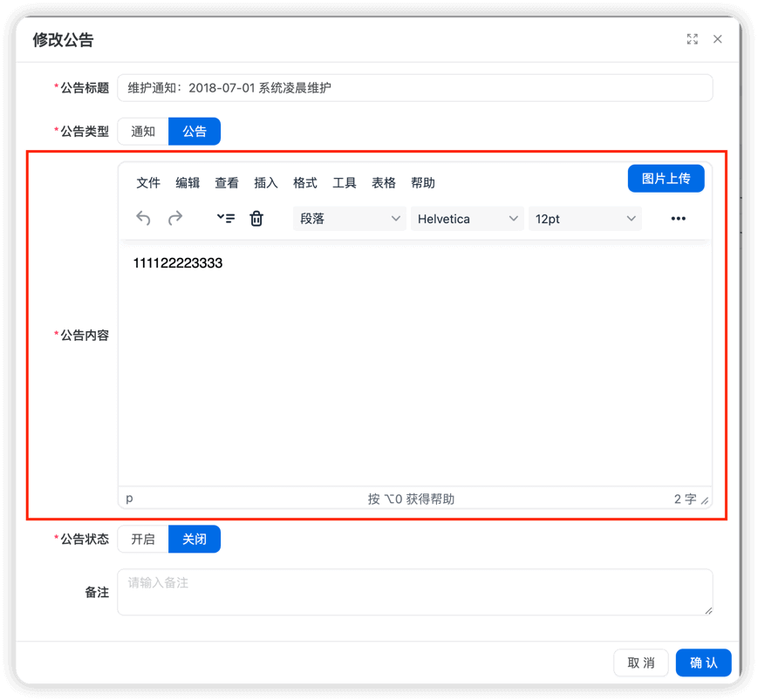Viewport: 758px width, 700px height.
Task: Open the Helvetica font family dropdown
Action: 467,219
